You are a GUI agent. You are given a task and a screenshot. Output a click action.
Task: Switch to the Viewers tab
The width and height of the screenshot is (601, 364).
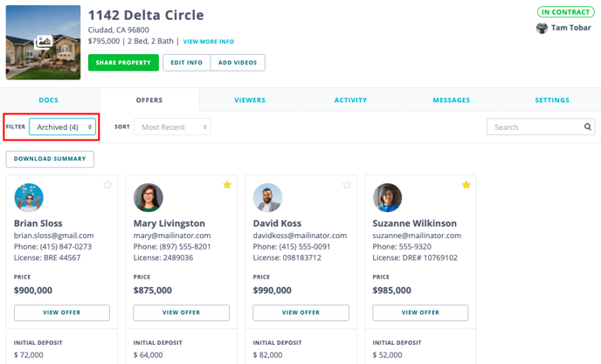250,100
